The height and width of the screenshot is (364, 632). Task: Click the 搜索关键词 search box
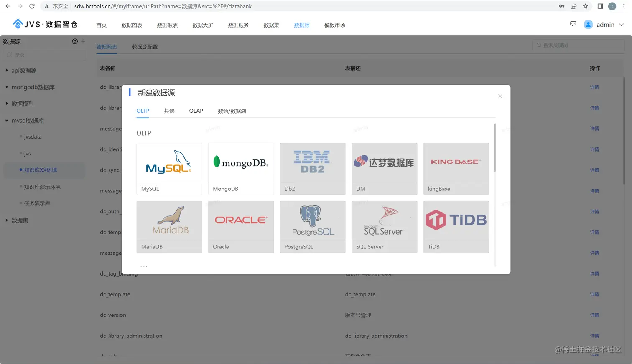(578, 45)
